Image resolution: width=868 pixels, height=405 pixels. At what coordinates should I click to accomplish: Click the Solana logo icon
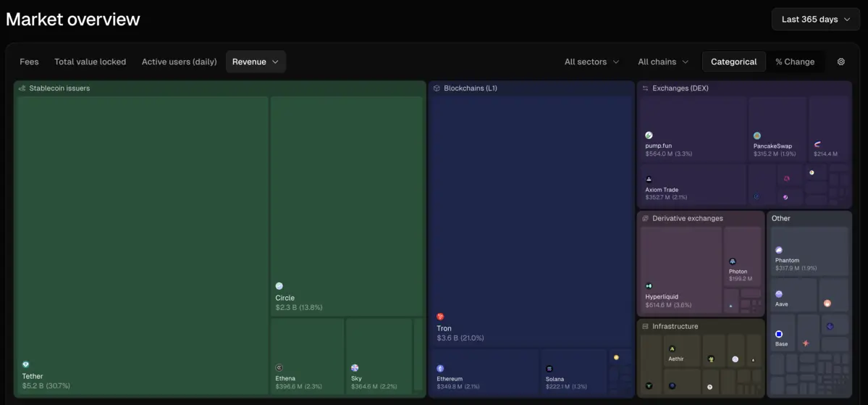[549, 369]
